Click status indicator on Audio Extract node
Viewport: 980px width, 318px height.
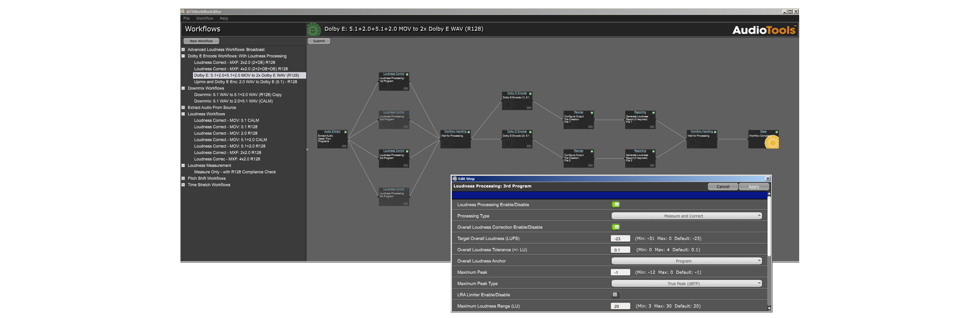(x=345, y=132)
